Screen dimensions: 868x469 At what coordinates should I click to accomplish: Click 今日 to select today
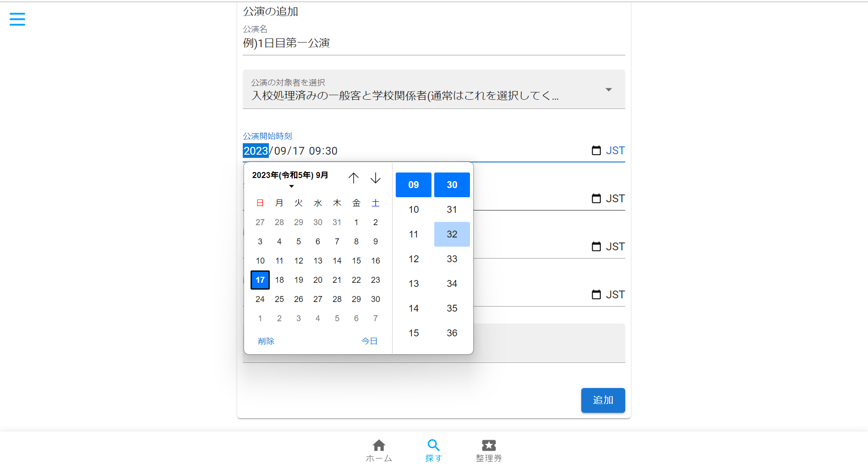[x=370, y=341]
